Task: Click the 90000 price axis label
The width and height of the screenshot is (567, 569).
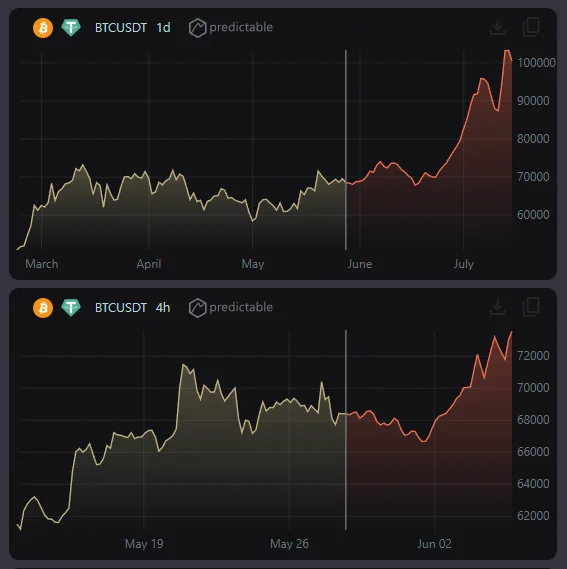Action: 533,101
